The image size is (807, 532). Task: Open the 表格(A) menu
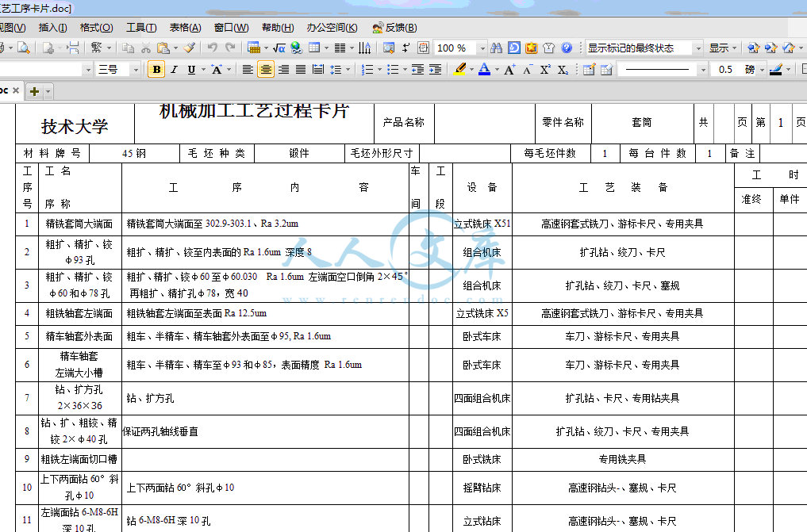(185, 27)
